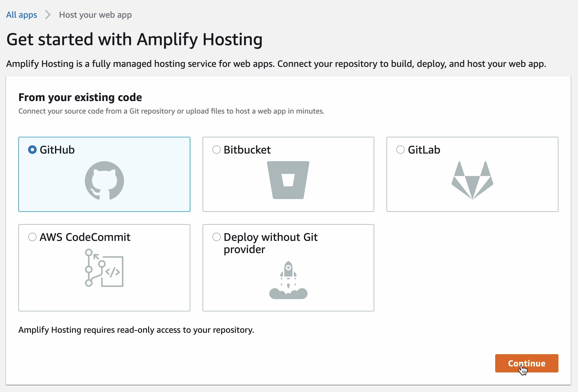Image resolution: width=578 pixels, height=392 pixels.
Task: Select the AWS CodeCommit radio button
Action: (32, 237)
